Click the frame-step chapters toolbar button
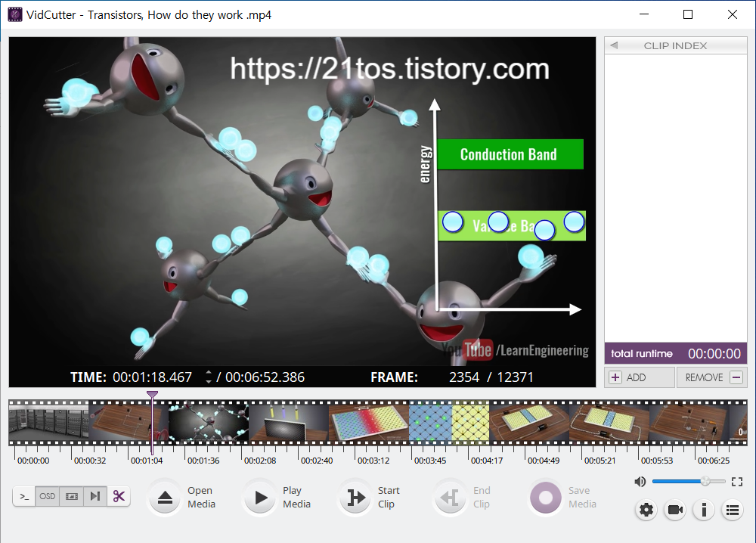Viewport: 756px width, 543px height. pos(95,496)
